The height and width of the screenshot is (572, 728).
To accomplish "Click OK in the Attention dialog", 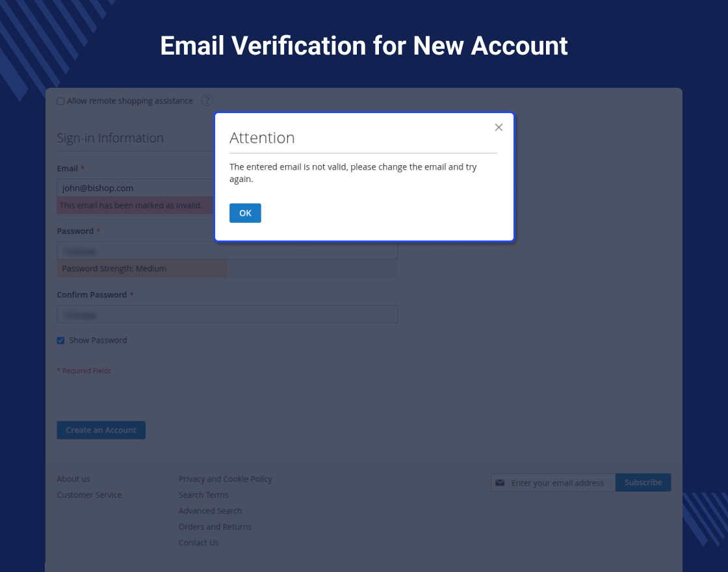I will 245,213.
